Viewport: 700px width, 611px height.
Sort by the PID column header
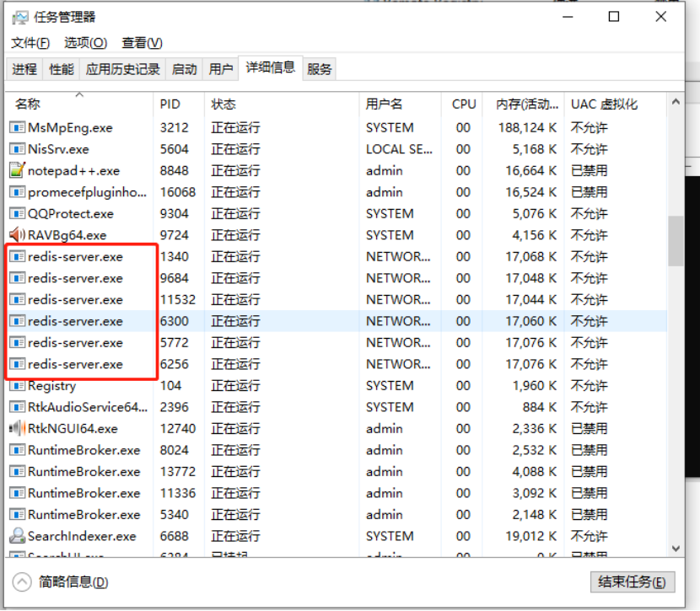coord(179,104)
